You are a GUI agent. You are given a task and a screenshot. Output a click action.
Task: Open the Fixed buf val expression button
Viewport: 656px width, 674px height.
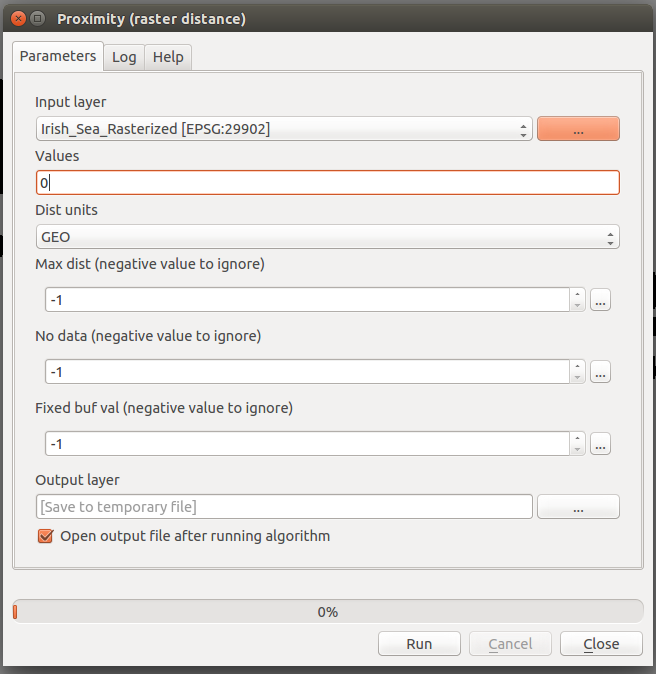[600, 444]
